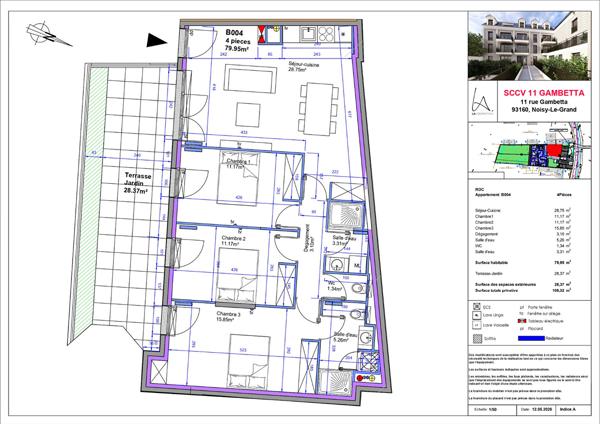Open the site location map thumbnail
This screenshot has height=424, width=600.
[x=530, y=150]
